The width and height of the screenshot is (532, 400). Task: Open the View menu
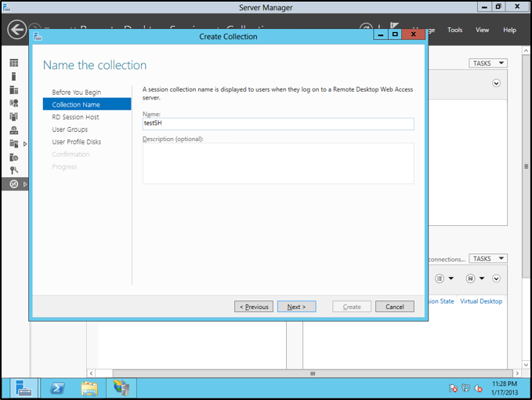pyautogui.click(x=482, y=30)
